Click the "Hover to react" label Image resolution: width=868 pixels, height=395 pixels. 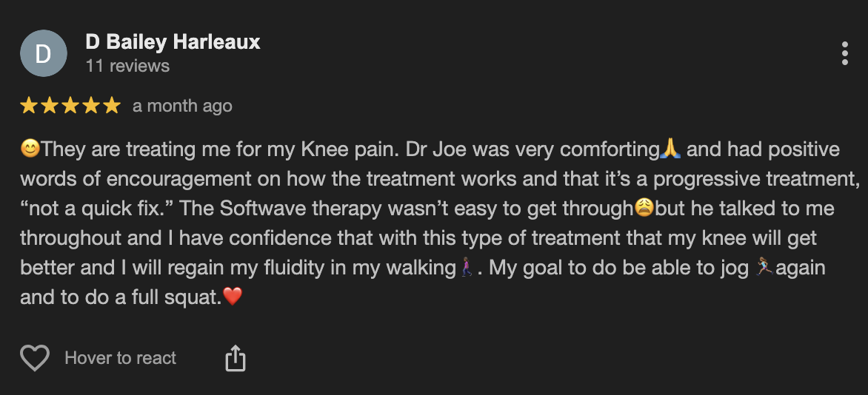pyautogui.click(x=120, y=359)
